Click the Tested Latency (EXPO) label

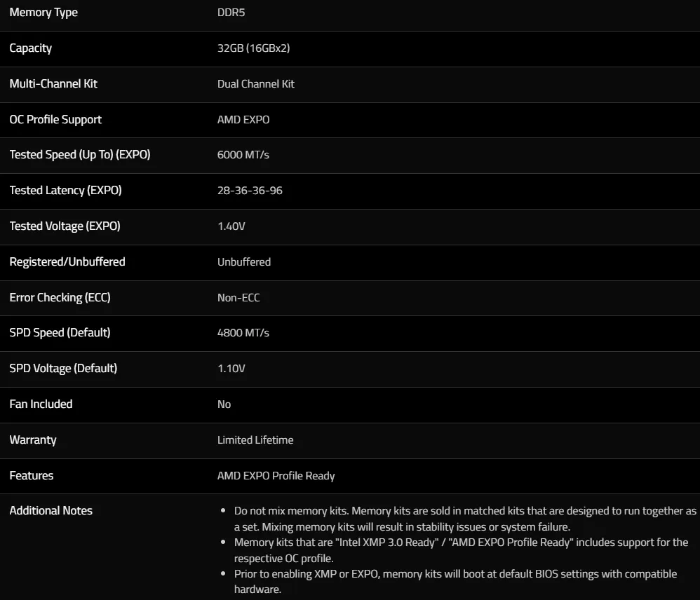[65, 191]
